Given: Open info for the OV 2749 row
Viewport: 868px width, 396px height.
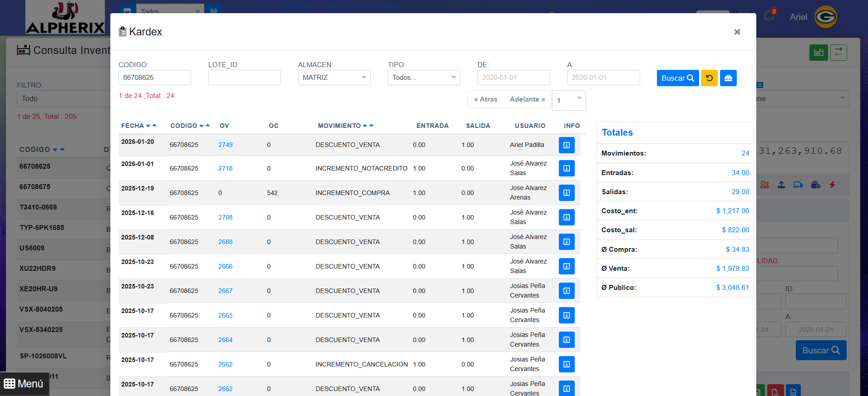Looking at the screenshot, I should (567, 145).
